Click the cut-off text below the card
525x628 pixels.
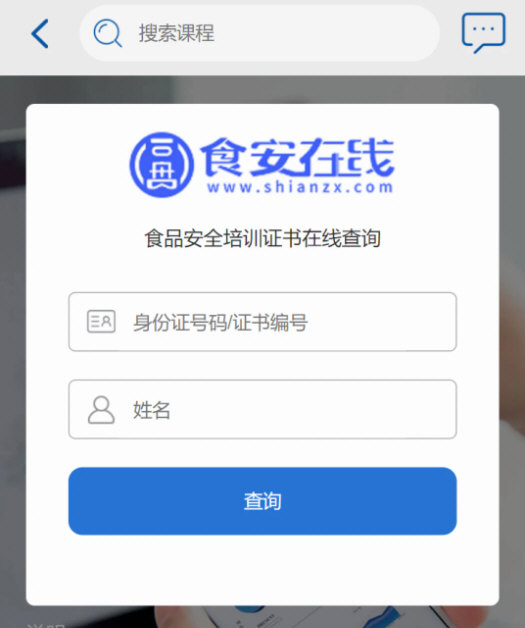point(45,625)
